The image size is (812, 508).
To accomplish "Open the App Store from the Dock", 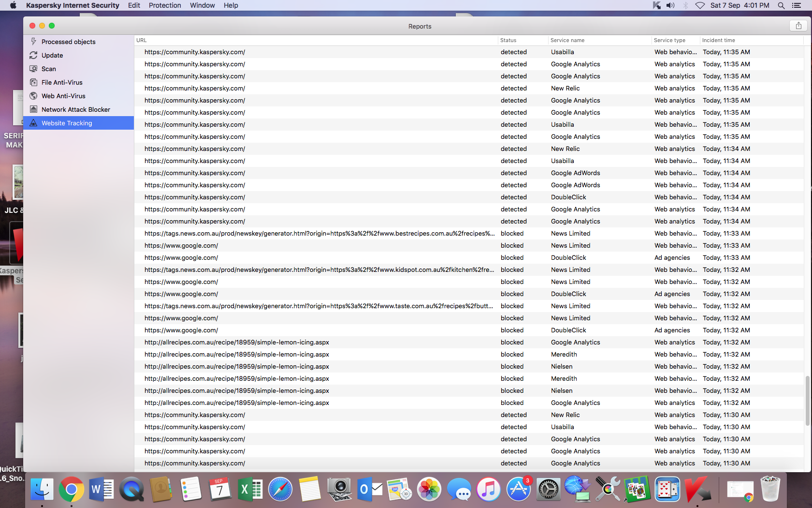I will pos(519,489).
